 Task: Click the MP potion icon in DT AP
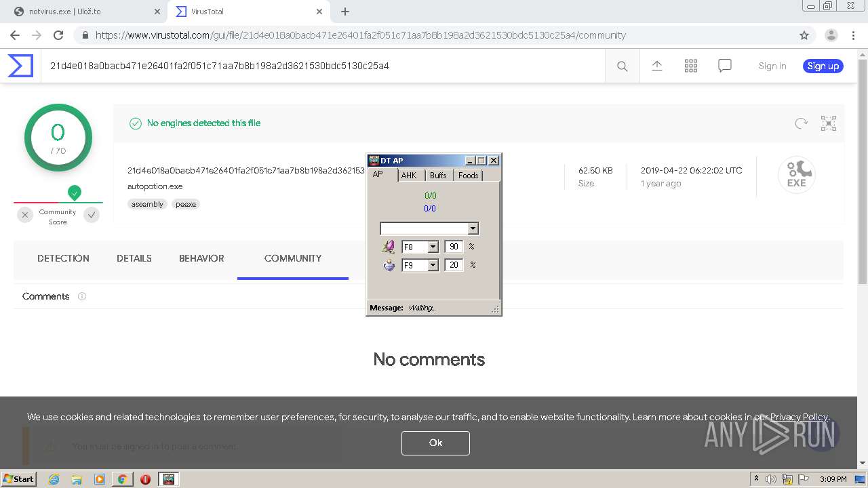point(389,265)
